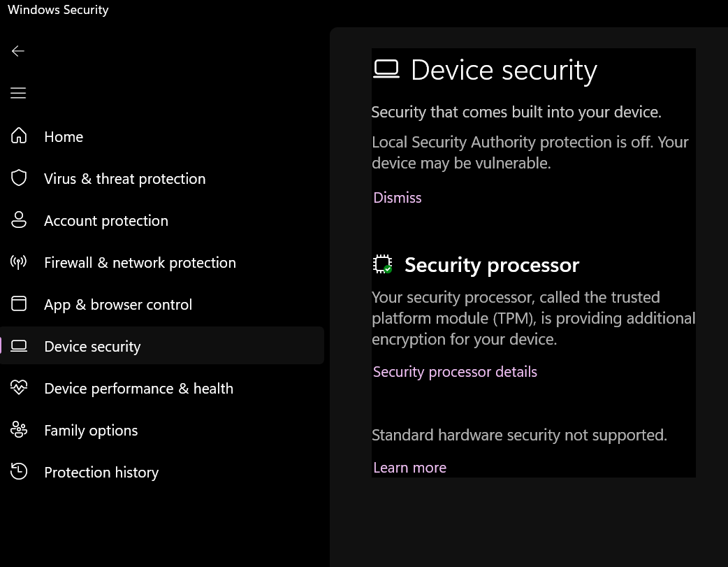Click the App & browser control window icon
728x567 pixels.
[19, 304]
